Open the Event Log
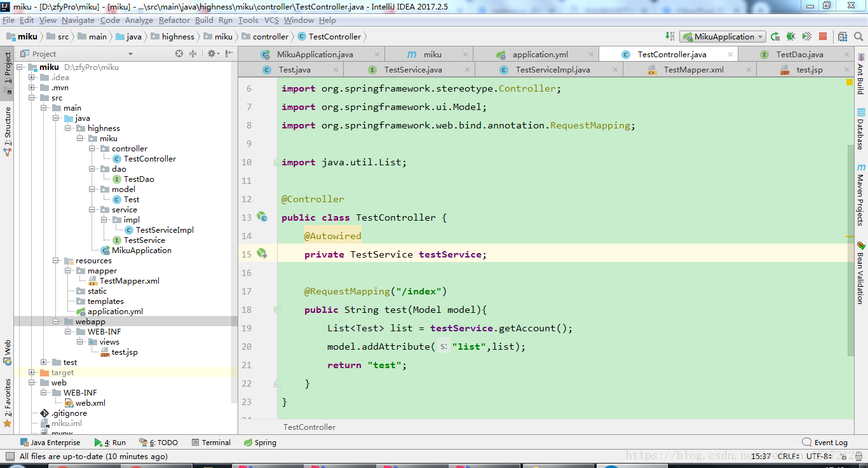This screenshot has height=468, width=868. [825, 443]
